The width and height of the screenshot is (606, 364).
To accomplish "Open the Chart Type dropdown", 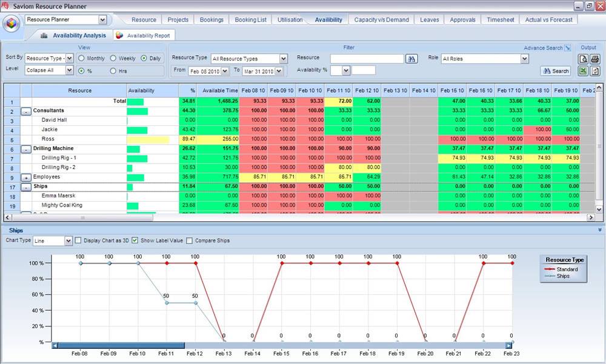I will coord(68,240).
